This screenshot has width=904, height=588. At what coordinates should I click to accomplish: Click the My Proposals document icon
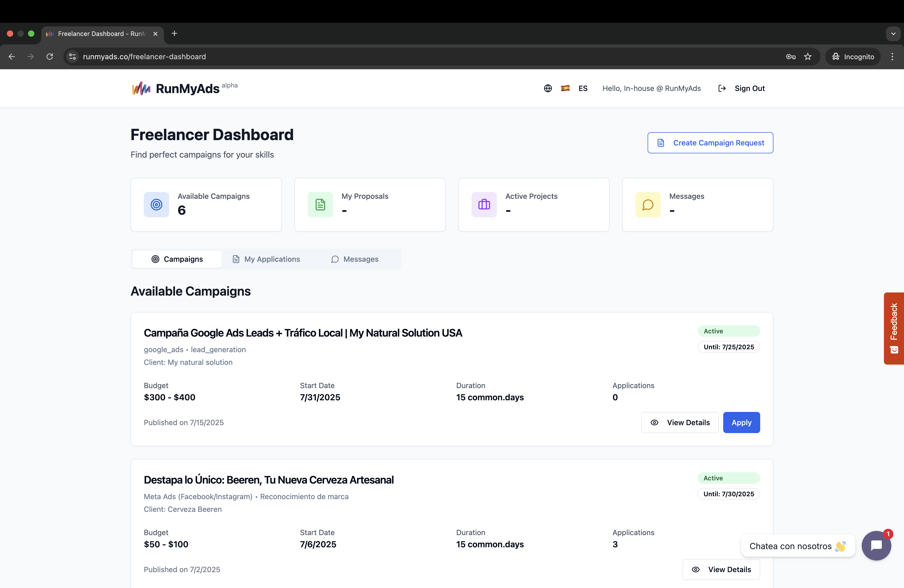[x=320, y=204]
